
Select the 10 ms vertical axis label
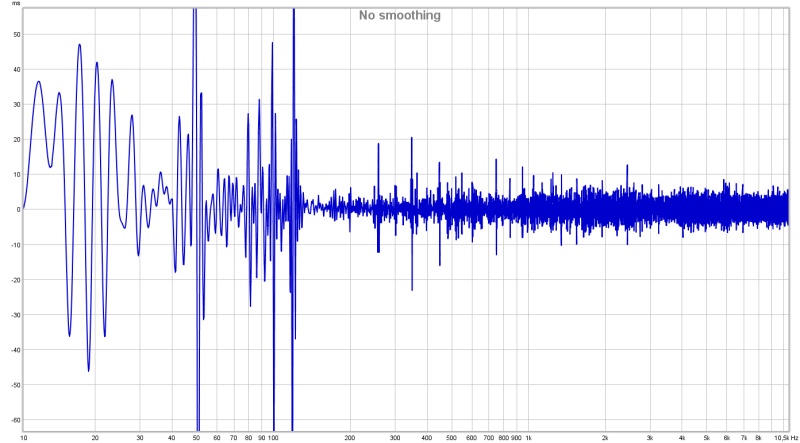[x=17, y=175]
